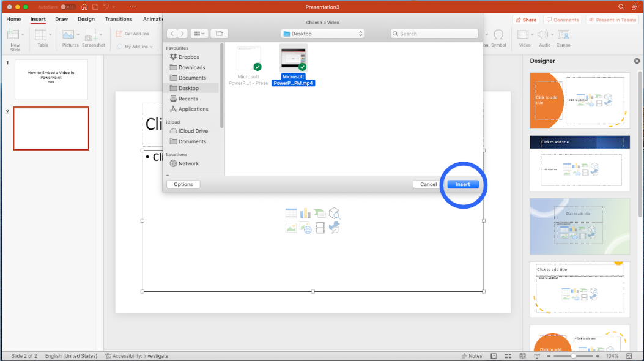Click the Insert button in the file dialog
The height and width of the screenshot is (361, 644).
463,184
